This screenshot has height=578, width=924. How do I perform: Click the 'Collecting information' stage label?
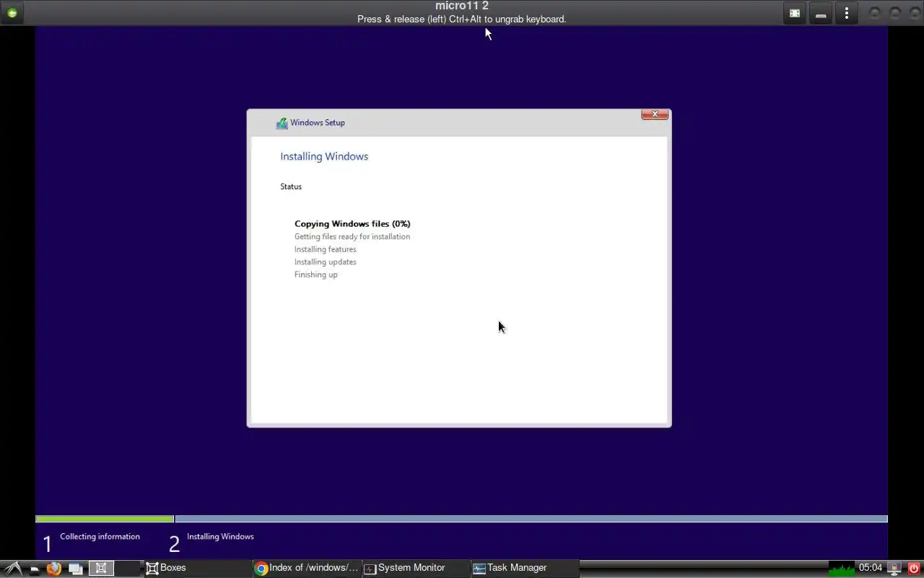click(100, 537)
